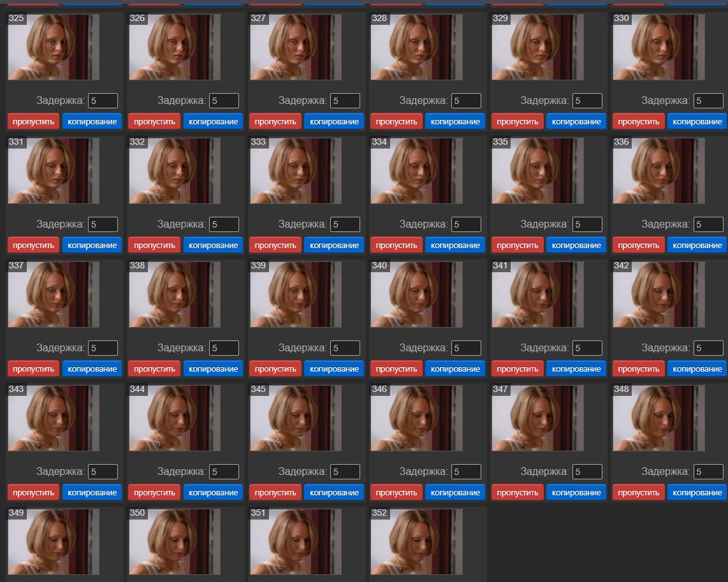Skip frame 345 with пропустить
Image resolution: width=728 pixels, height=582 pixels.
(x=275, y=492)
